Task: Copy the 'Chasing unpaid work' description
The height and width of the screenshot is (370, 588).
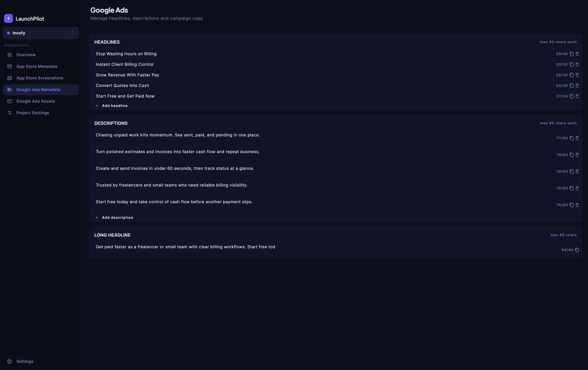Action: point(571,138)
